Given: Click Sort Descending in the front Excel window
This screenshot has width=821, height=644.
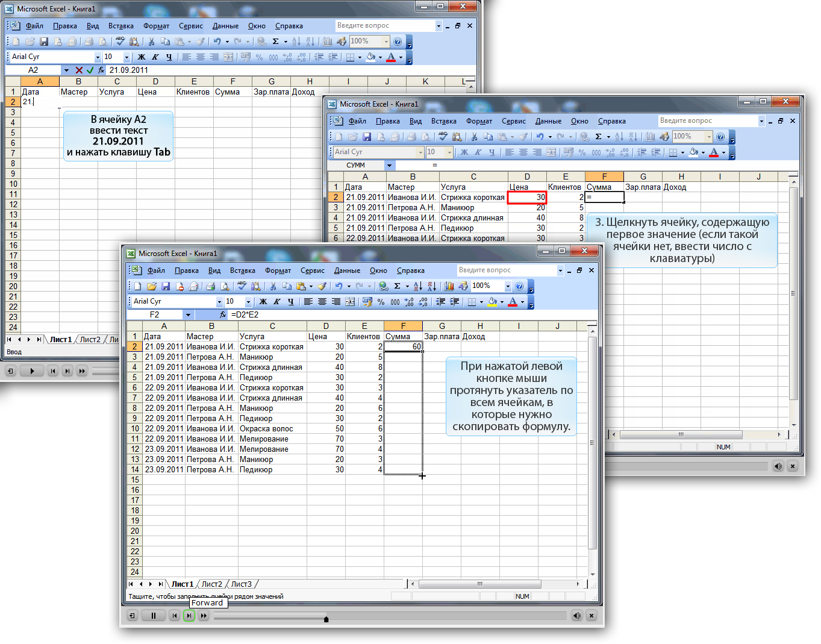Looking at the screenshot, I should (432, 286).
